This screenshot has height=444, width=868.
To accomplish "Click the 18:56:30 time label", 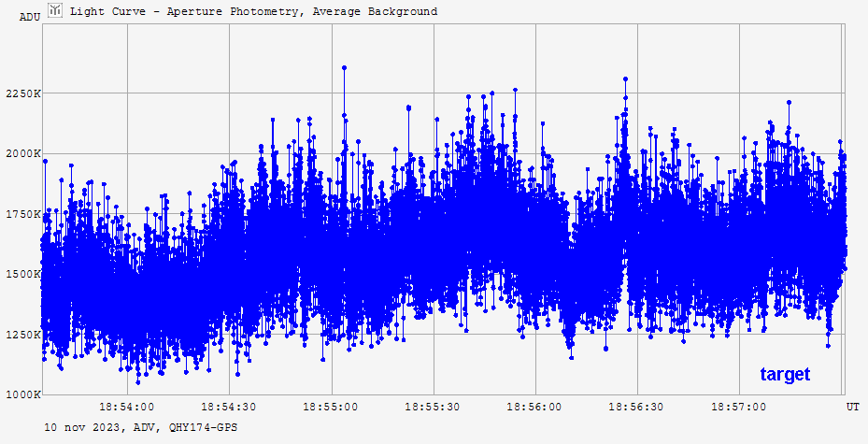I will [x=636, y=407].
